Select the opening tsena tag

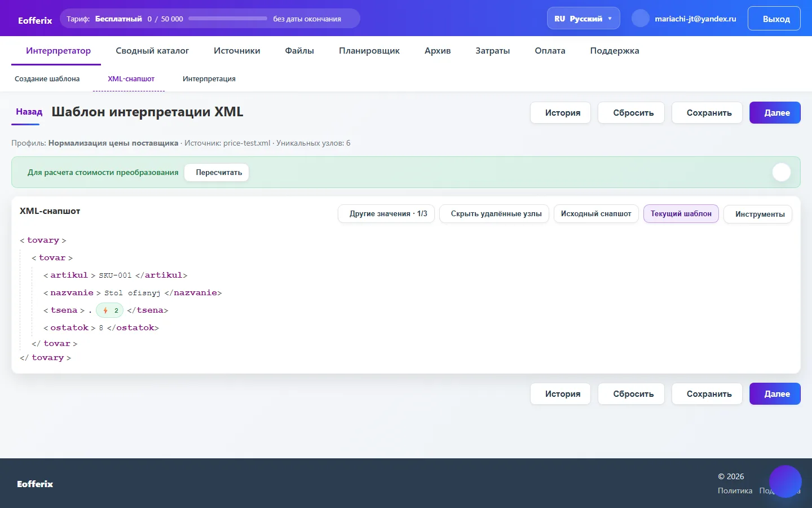tap(64, 310)
